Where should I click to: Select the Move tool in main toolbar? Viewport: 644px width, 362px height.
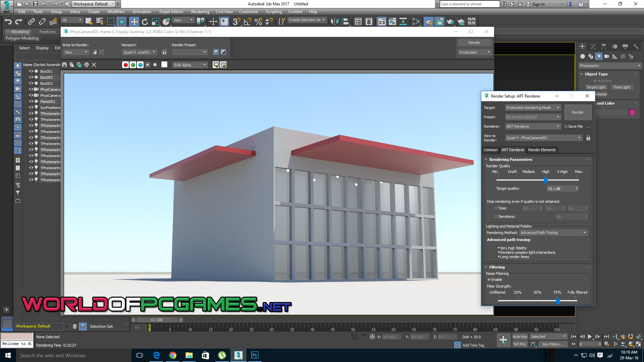click(134, 22)
